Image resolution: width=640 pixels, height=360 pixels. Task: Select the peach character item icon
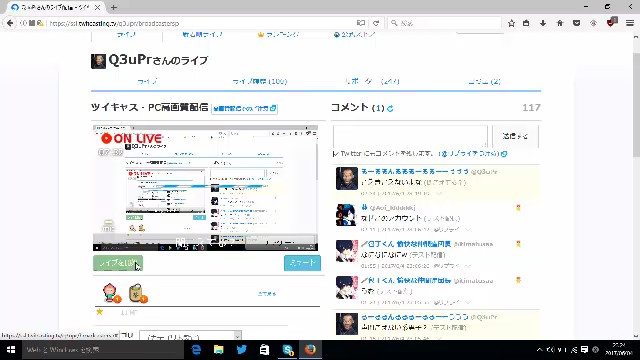click(x=111, y=293)
